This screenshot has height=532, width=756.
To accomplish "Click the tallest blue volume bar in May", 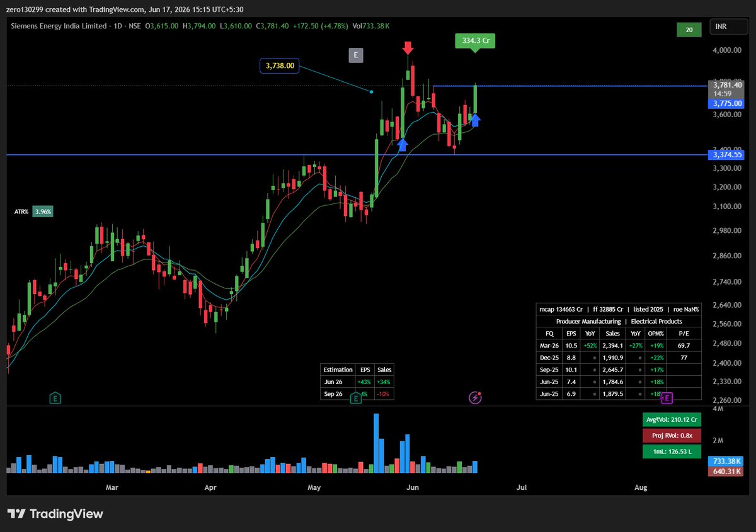I will click(376, 443).
